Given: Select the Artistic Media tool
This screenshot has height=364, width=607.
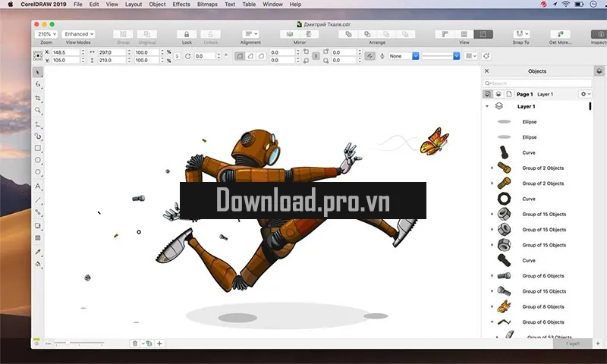Looking at the screenshot, I should [x=37, y=136].
